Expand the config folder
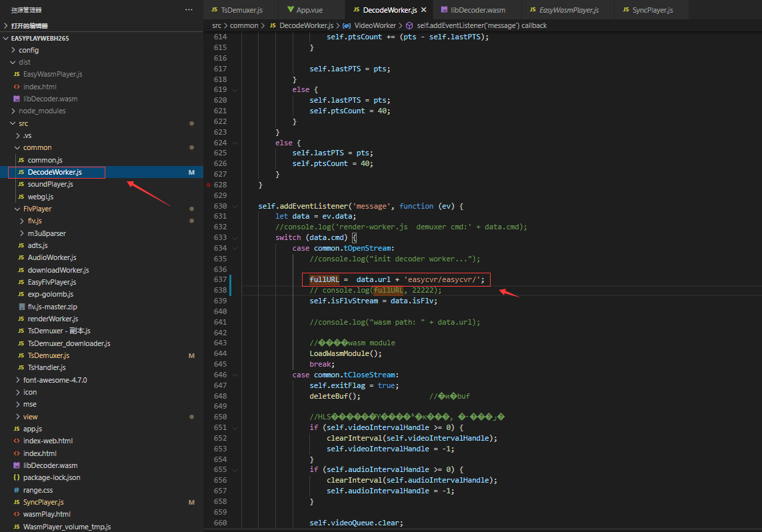 coord(101,50)
